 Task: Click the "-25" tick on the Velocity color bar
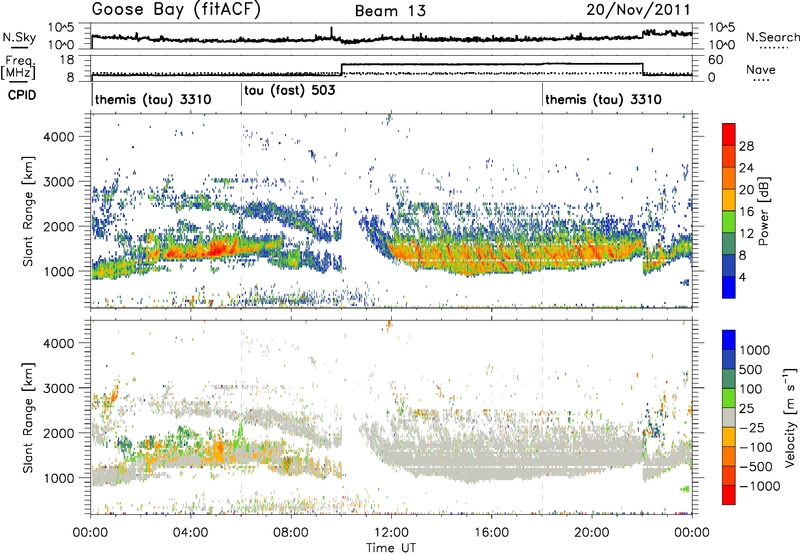752,428
